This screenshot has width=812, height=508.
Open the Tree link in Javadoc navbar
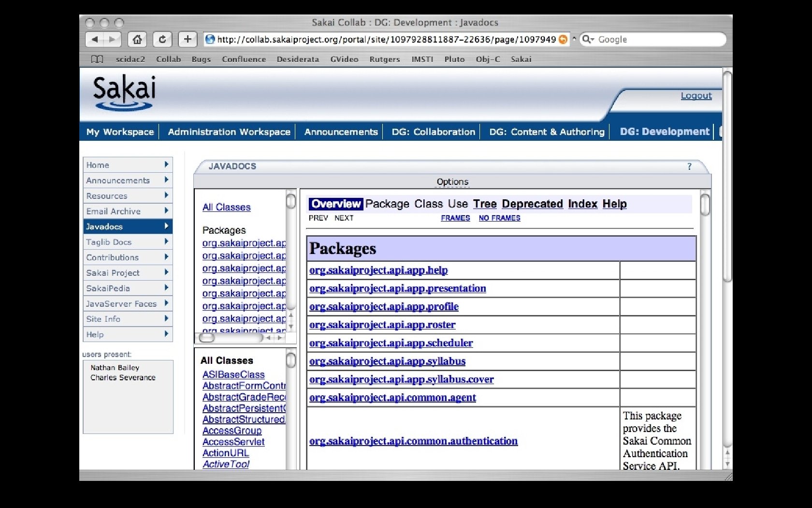[485, 204]
